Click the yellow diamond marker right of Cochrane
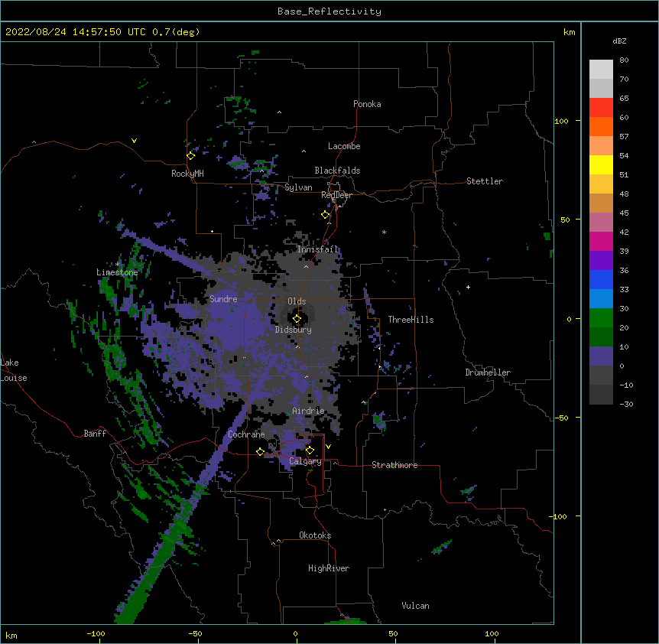This screenshot has height=644, width=659. [260, 452]
